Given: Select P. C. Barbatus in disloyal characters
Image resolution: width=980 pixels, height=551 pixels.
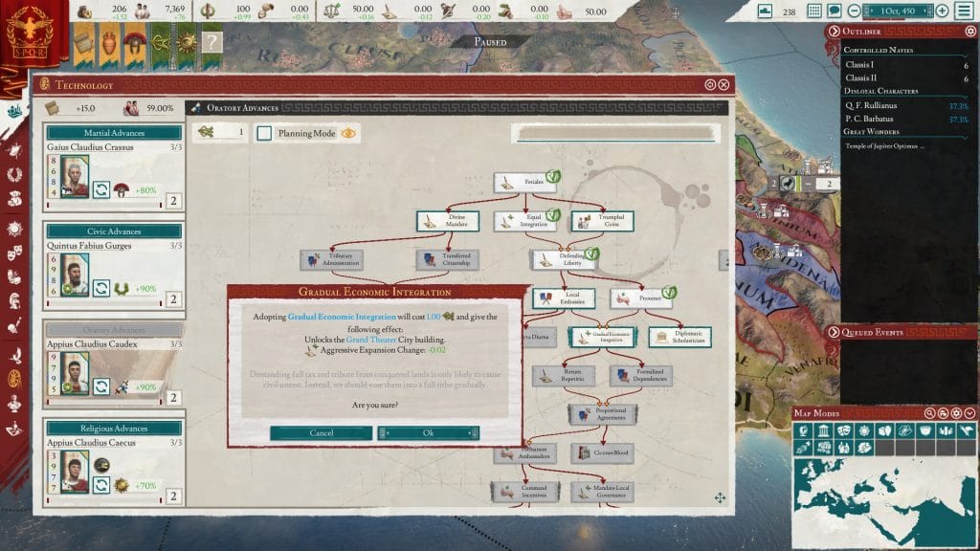Looking at the screenshot, I should click(906, 119).
